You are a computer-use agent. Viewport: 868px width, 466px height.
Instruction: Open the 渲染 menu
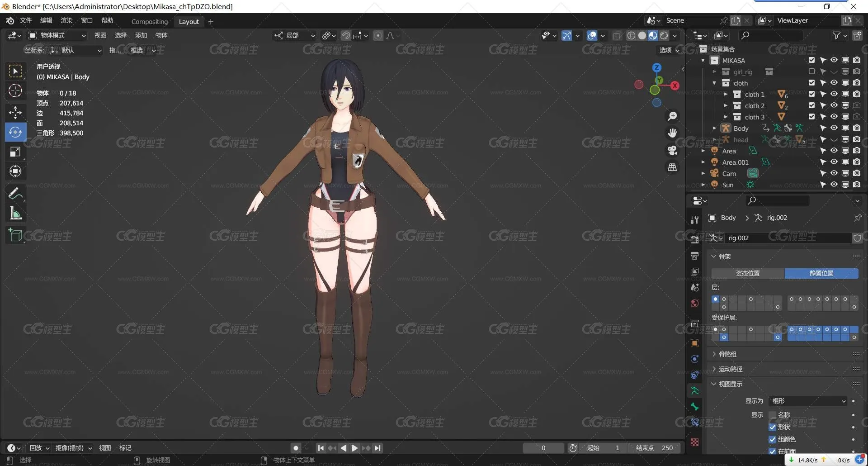66,20
